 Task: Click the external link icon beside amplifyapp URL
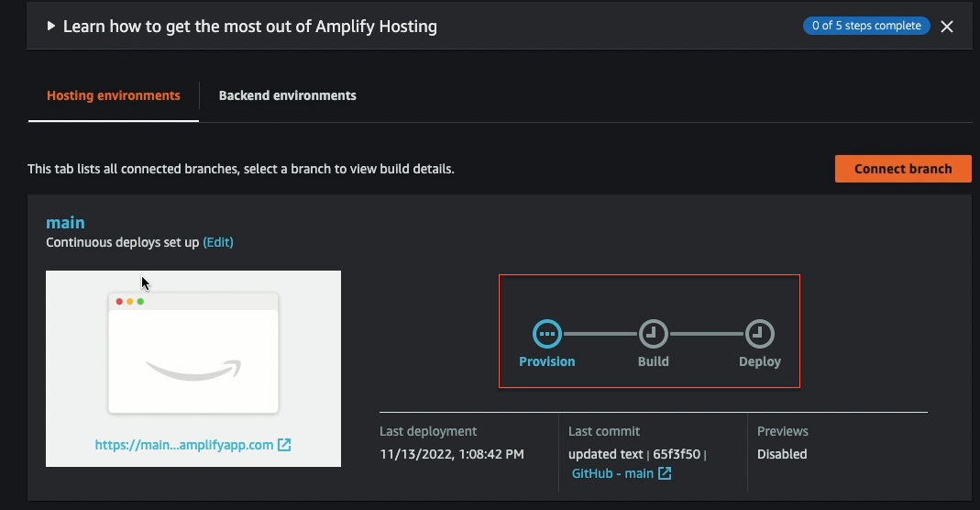click(x=284, y=445)
